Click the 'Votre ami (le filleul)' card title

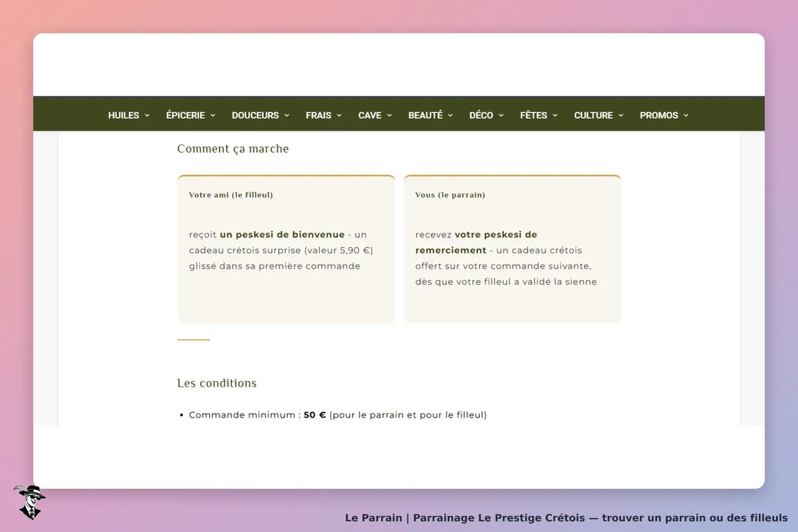coord(231,195)
